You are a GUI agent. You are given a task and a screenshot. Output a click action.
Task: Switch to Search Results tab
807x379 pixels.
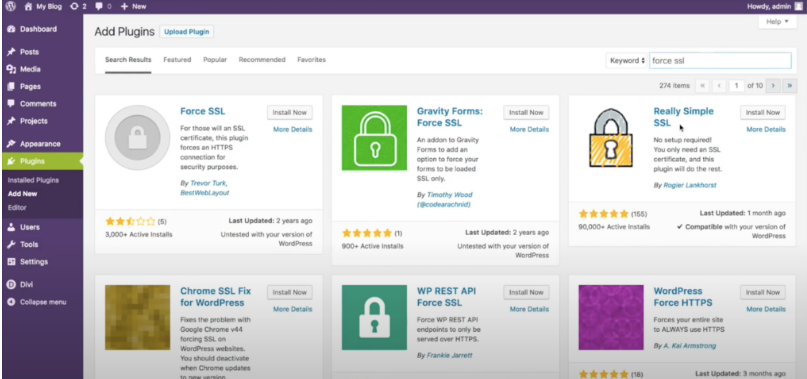click(x=128, y=60)
